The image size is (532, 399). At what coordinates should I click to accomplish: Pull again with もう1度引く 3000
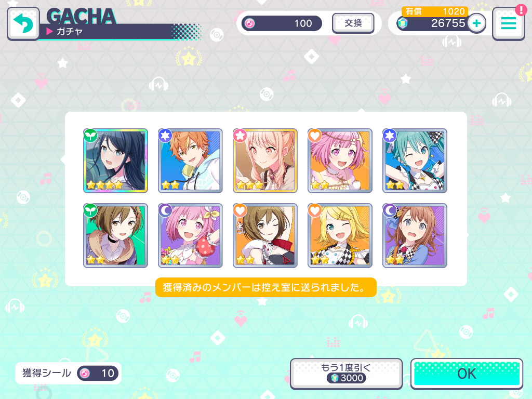(346, 373)
